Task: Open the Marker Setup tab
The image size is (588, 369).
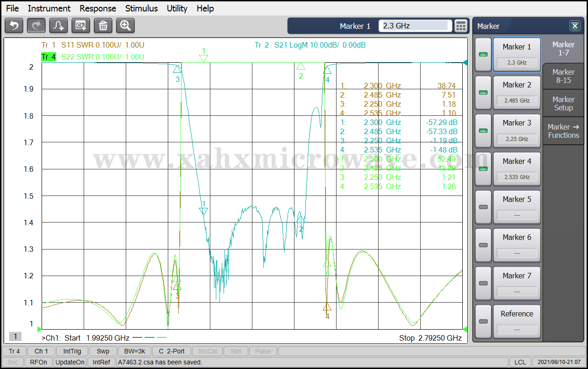Action: (x=563, y=103)
